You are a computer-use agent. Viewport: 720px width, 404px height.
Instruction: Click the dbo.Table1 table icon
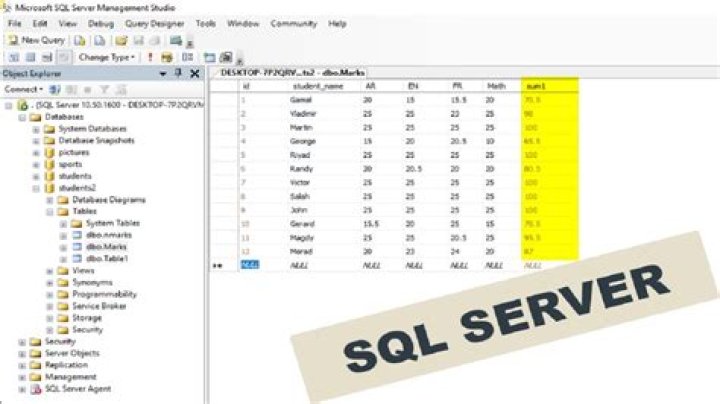pos(77,259)
